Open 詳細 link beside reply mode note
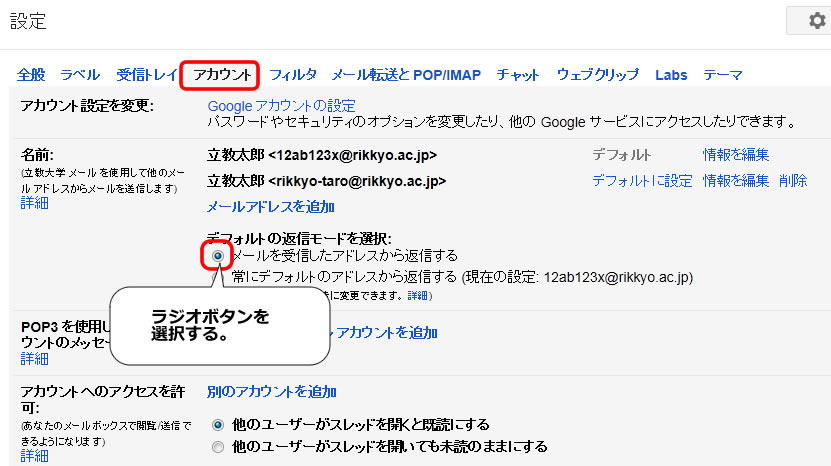831x466 pixels. (418, 295)
